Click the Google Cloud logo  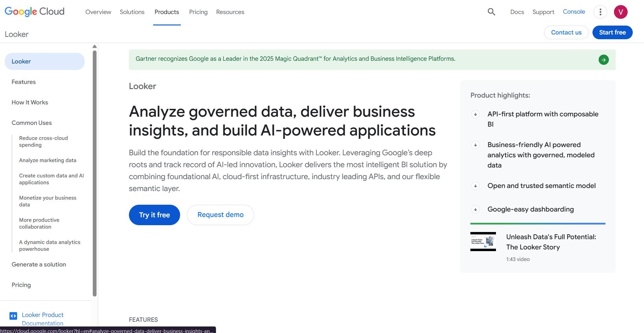(x=34, y=12)
